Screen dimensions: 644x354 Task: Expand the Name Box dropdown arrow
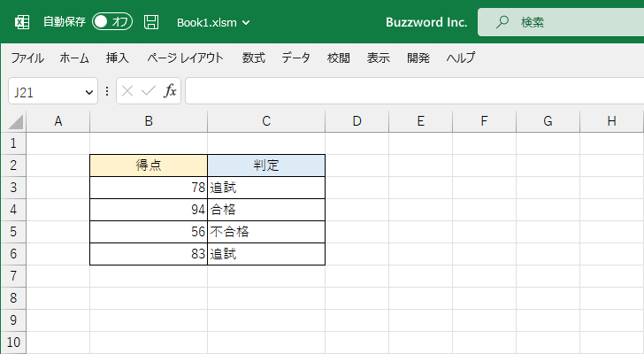coord(88,92)
